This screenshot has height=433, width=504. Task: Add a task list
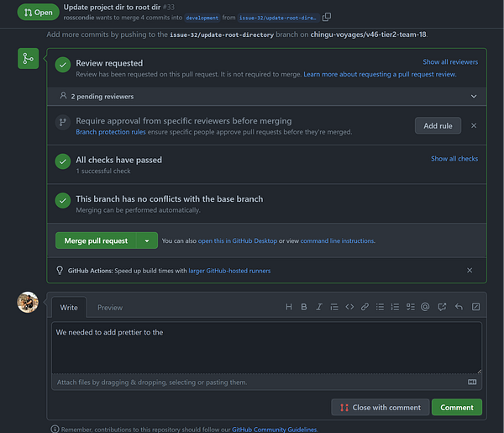(x=410, y=307)
